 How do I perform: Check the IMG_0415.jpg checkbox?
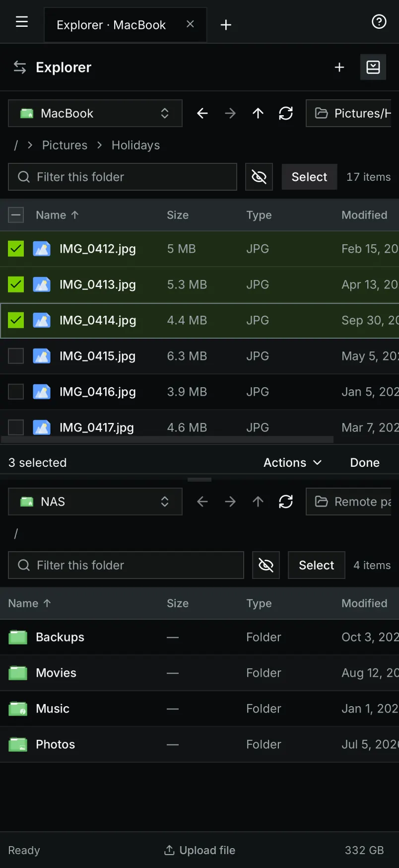tap(16, 356)
